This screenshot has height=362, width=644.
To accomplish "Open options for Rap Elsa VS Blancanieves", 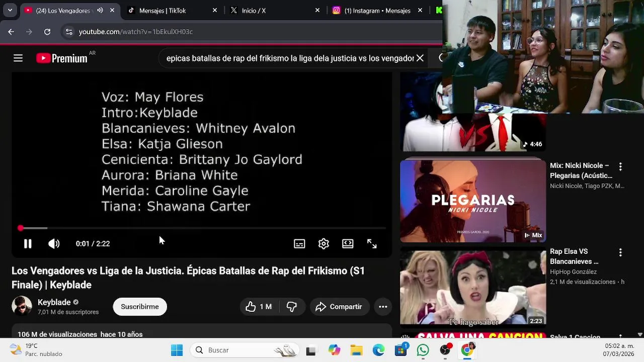I will pyautogui.click(x=620, y=252).
